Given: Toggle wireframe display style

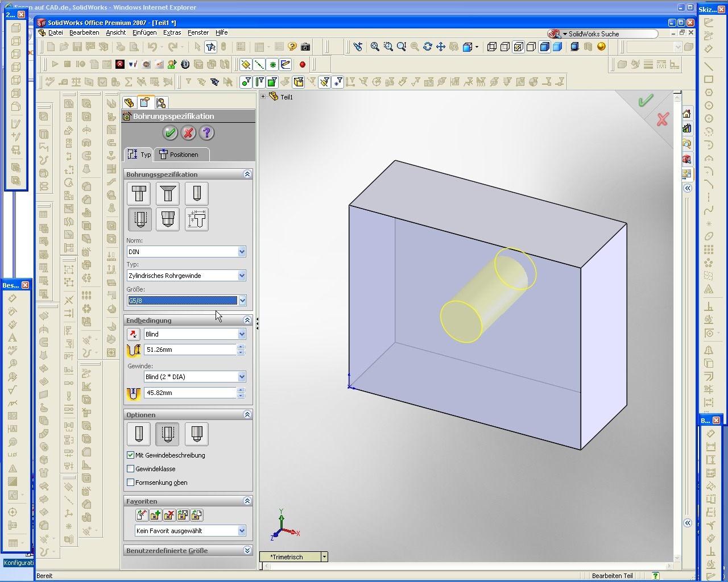Looking at the screenshot, I should tap(492, 47).
